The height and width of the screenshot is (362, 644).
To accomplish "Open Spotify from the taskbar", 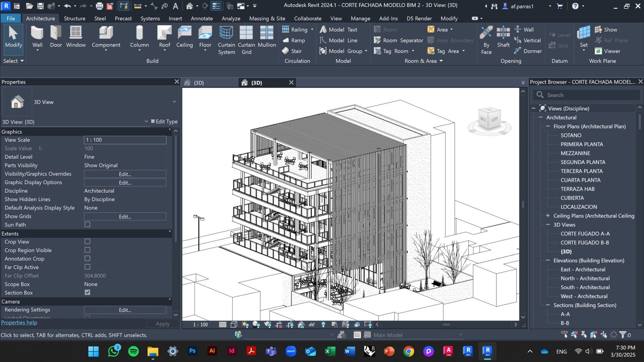I will 133,351.
